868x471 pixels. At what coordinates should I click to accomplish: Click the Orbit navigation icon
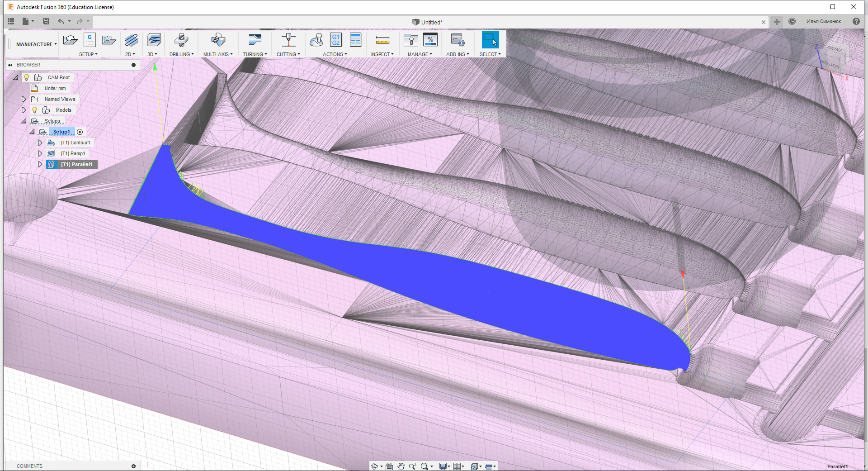[x=374, y=466]
